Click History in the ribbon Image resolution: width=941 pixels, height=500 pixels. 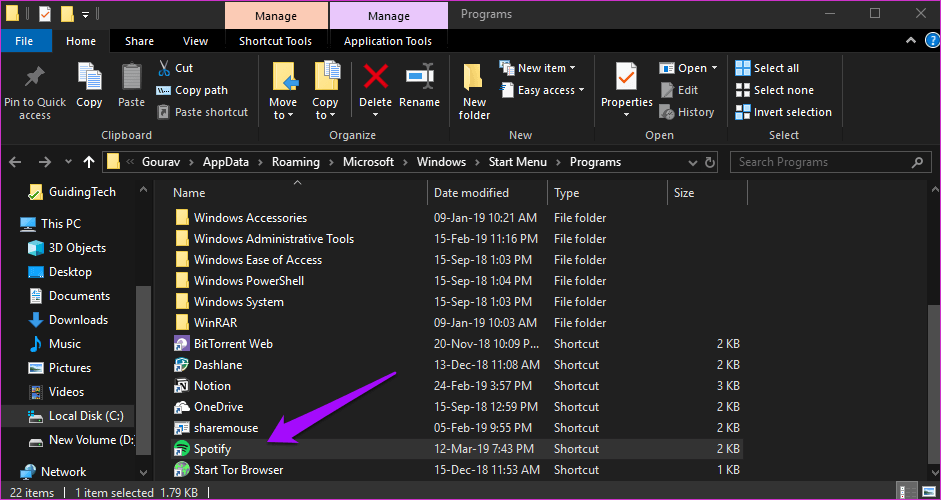click(x=687, y=112)
